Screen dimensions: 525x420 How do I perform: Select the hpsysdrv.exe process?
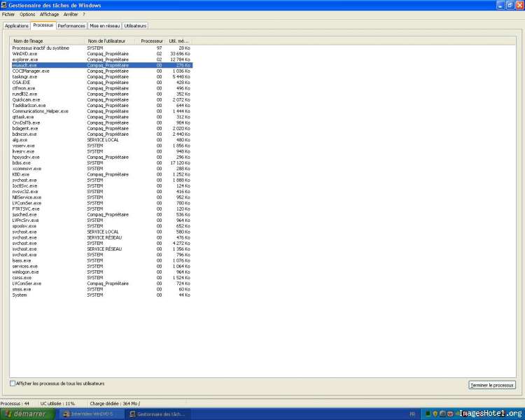pos(101,157)
